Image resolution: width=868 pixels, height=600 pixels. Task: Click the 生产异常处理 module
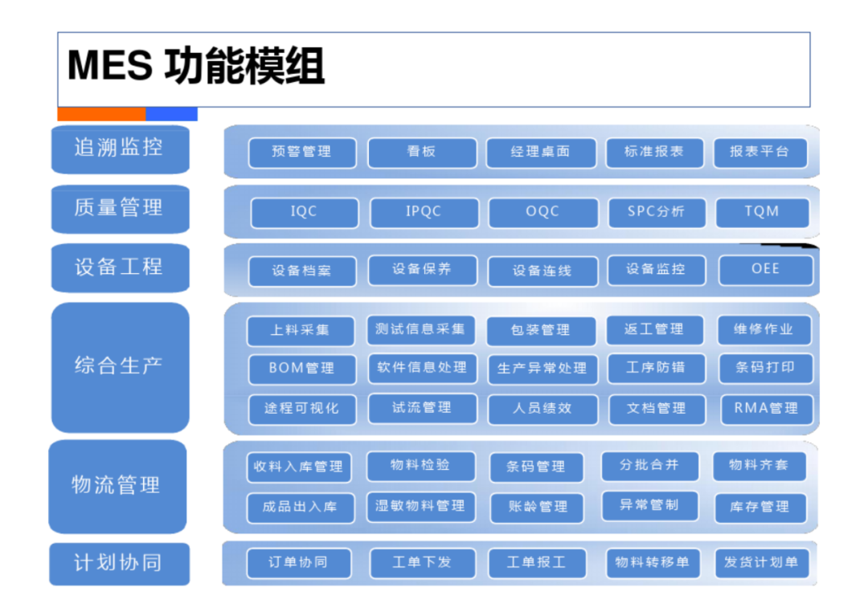pyautogui.click(x=542, y=369)
